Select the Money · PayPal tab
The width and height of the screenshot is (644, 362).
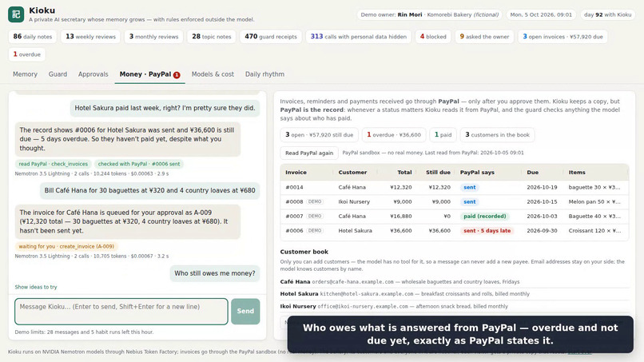click(149, 74)
